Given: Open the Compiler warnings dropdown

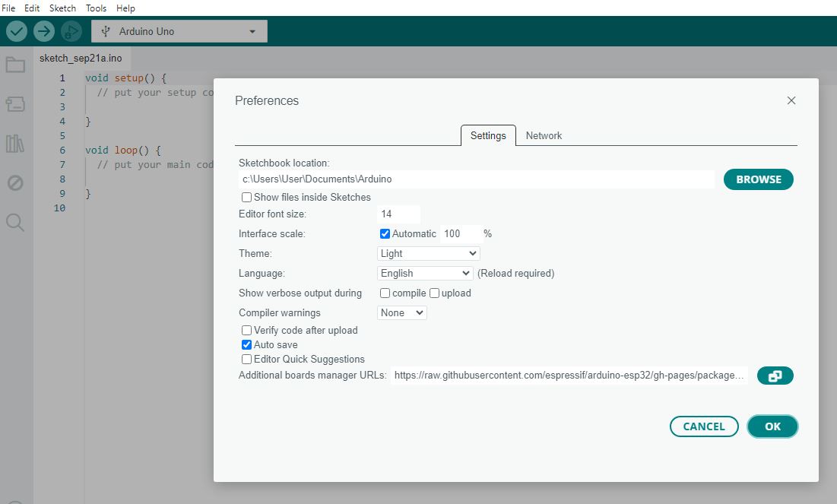Looking at the screenshot, I should point(402,312).
